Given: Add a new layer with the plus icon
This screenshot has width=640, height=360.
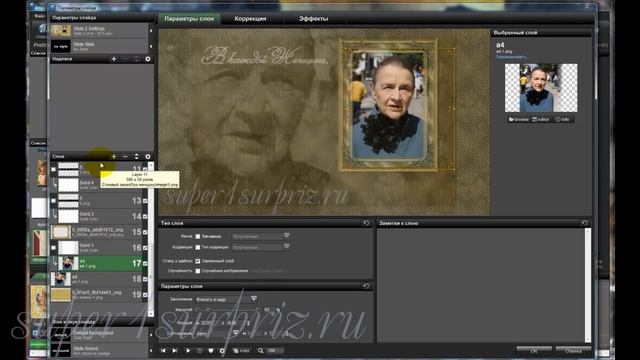Looking at the screenshot, I should 114,156.
